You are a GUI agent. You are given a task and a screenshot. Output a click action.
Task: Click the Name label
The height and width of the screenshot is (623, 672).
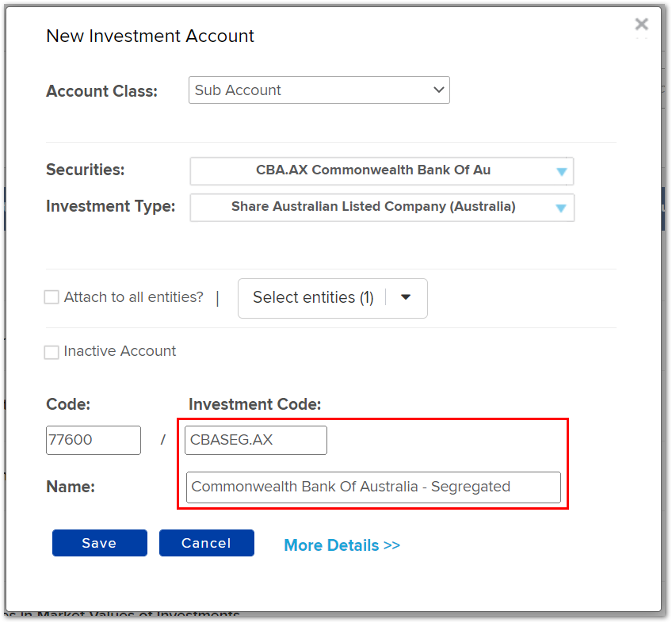click(x=71, y=487)
